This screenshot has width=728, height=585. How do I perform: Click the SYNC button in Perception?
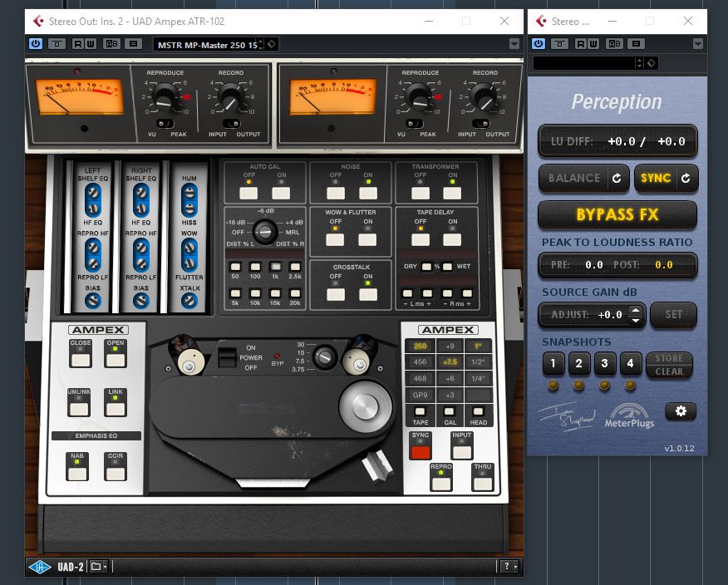[x=656, y=179]
